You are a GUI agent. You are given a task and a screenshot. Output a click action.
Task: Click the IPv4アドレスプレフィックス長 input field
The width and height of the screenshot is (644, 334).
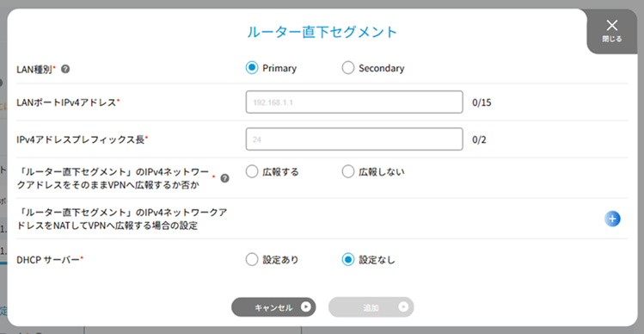click(x=354, y=139)
